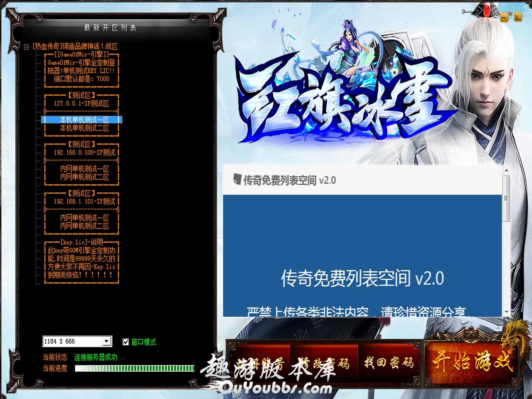Click the 传奇免费列表空间 v2.0 header title
This screenshot has width=532, height=399.
click(290, 180)
